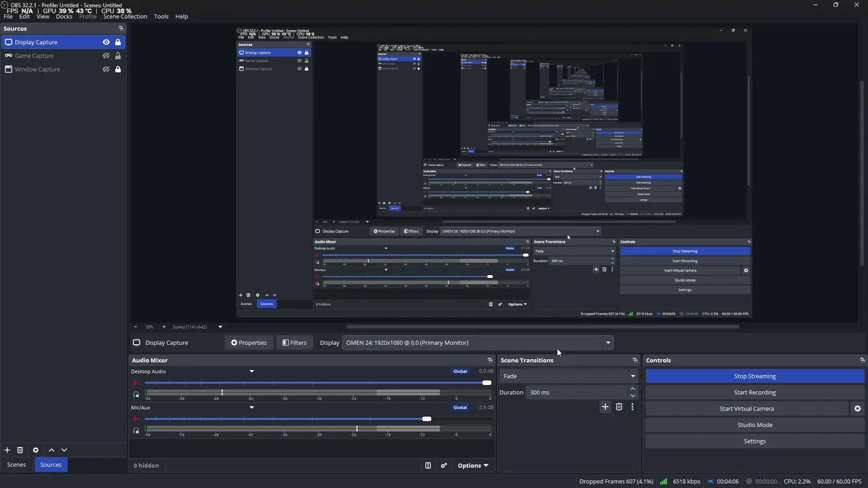Viewport: 868px width, 488px height.
Task: Move the selected source down
Action: click(64, 450)
